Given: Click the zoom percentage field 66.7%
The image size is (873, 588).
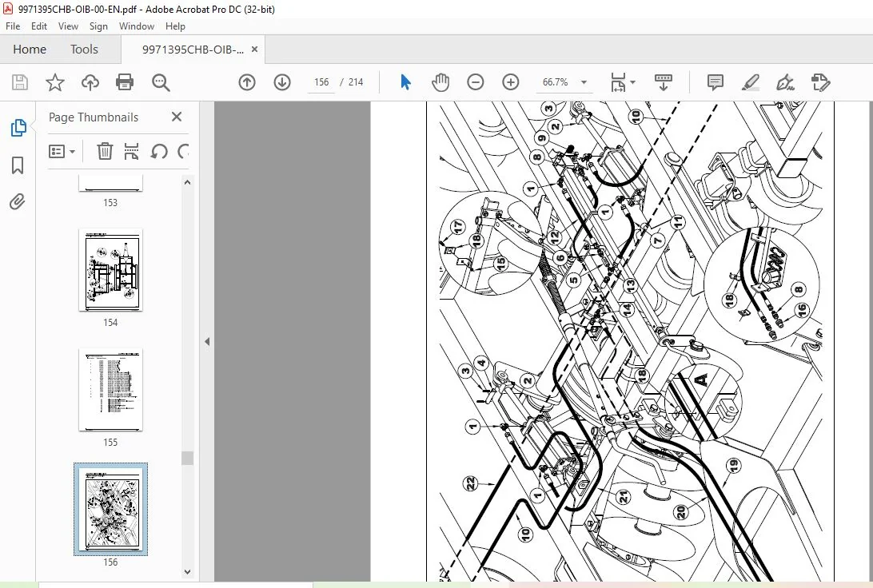Looking at the screenshot, I should click(555, 82).
